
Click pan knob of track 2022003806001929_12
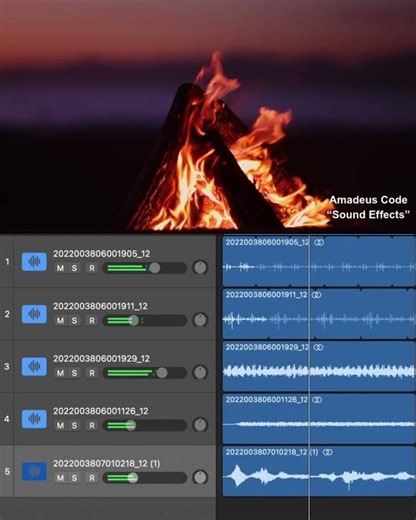click(200, 373)
